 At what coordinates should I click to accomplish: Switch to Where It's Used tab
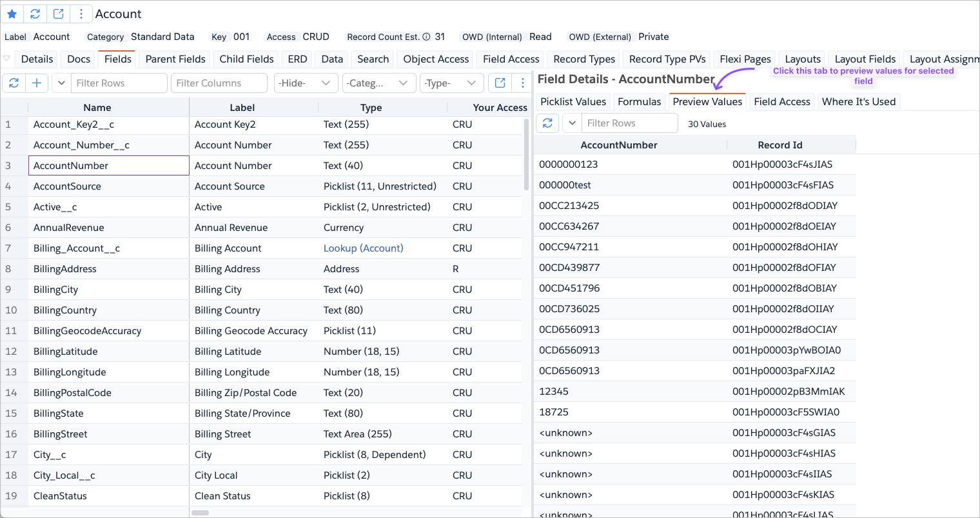pyautogui.click(x=858, y=101)
